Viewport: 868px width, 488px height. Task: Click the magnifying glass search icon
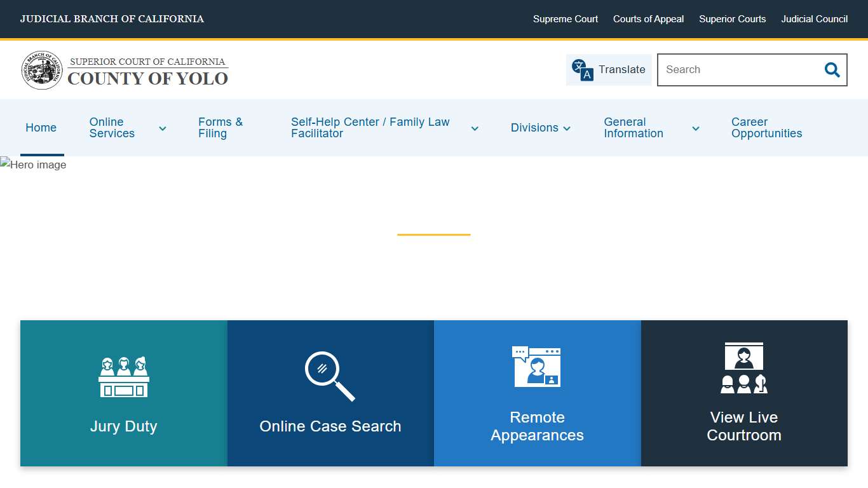(832, 70)
